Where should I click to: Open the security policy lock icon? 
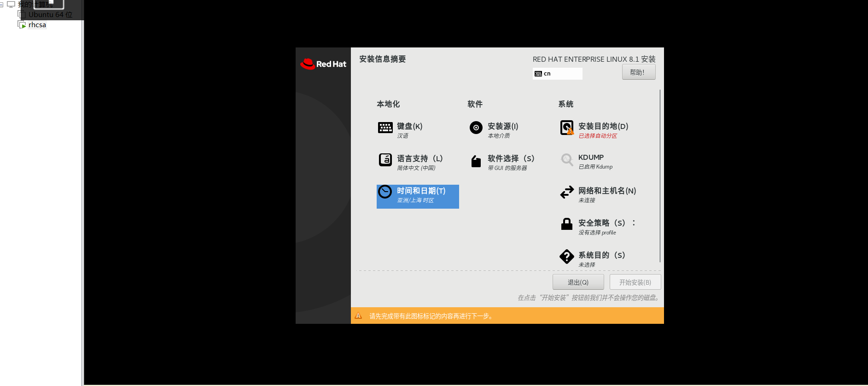[567, 224]
